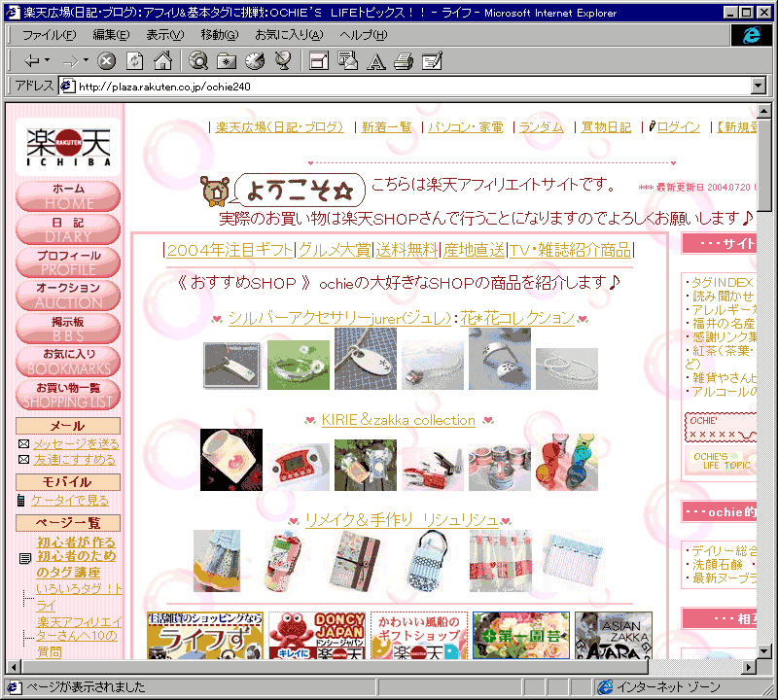Click the Internet Explorer logo throbber

point(751,35)
